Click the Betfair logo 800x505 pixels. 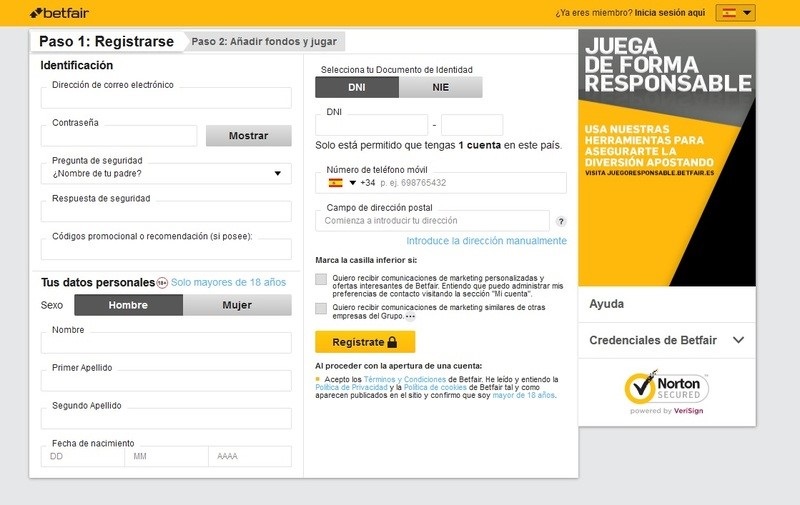(59, 13)
